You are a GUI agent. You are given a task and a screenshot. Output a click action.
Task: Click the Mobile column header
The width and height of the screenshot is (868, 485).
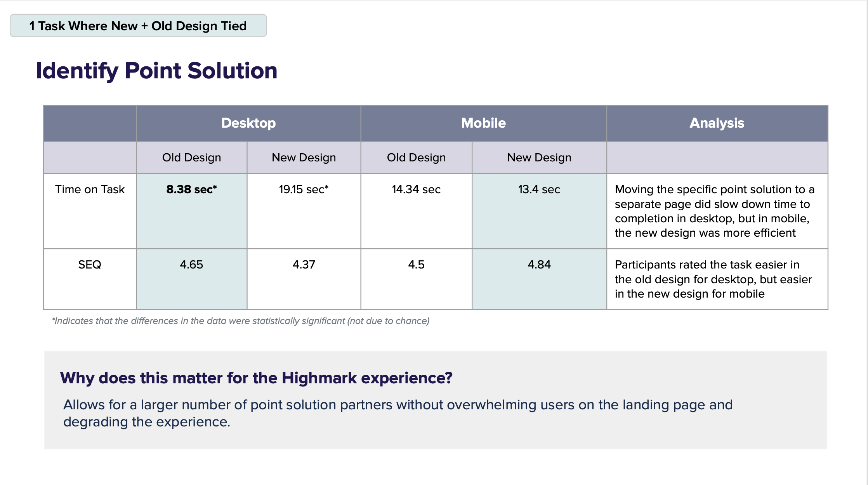[x=483, y=123]
